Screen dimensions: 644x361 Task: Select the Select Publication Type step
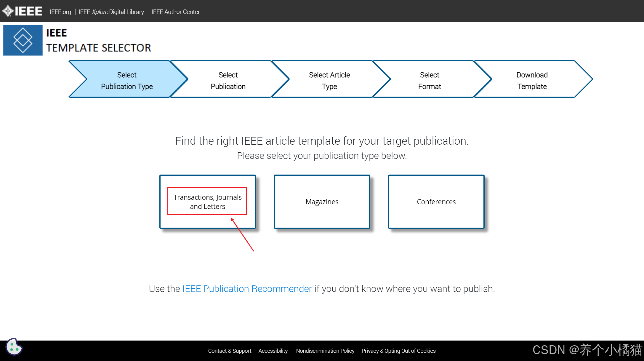(127, 80)
